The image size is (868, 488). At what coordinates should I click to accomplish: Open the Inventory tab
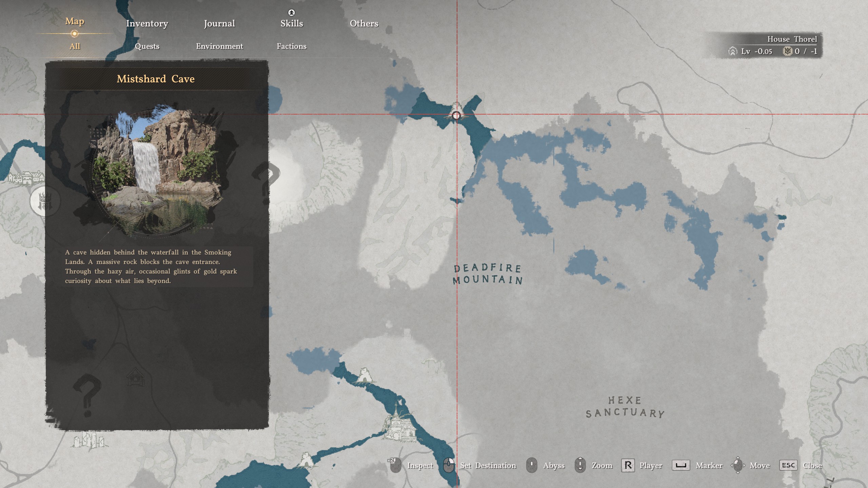147,23
